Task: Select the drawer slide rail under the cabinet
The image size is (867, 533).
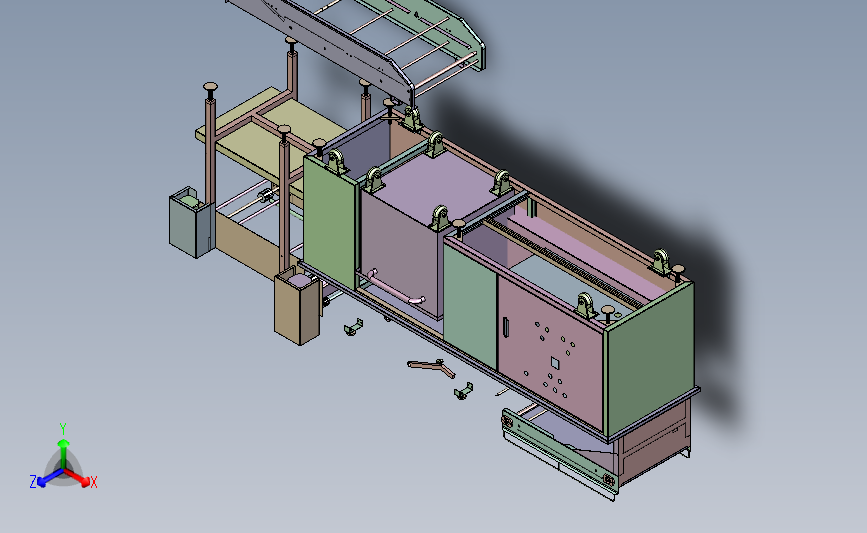Action: (558, 453)
